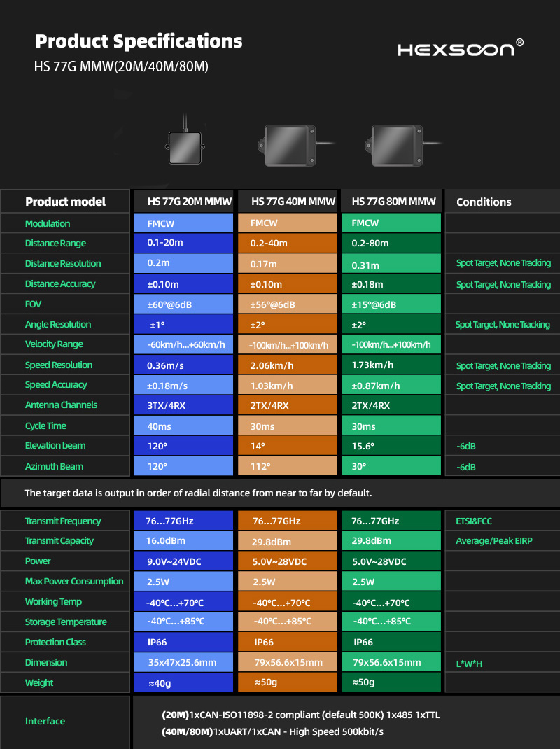Viewport: 560px width, 749px height.
Task: Click the Protection Class row label
Action: 56,643
